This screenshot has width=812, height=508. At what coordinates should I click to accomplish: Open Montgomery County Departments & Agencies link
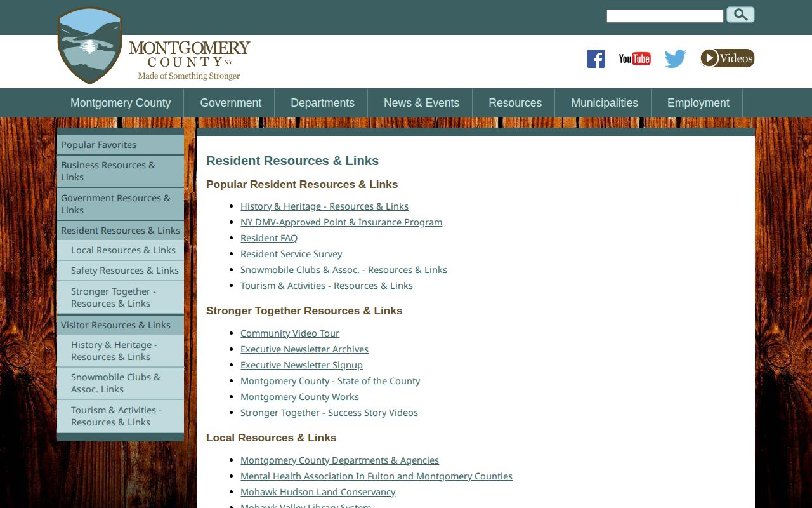coord(339,460)
